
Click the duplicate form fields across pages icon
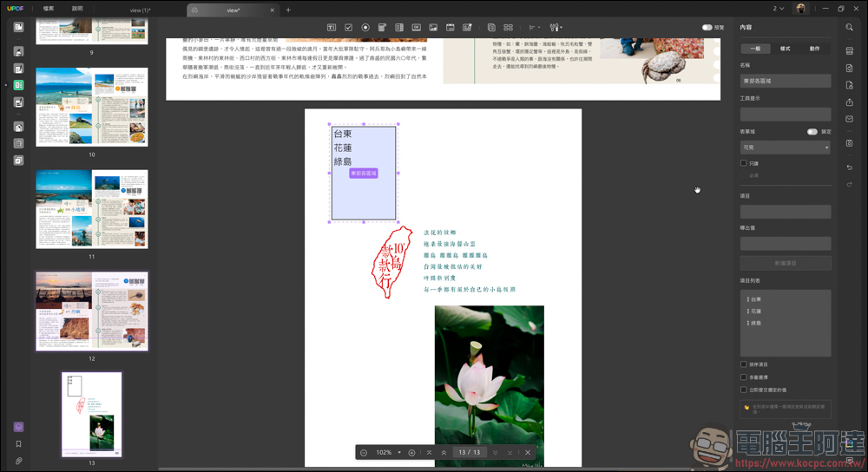tap(491, 27)
